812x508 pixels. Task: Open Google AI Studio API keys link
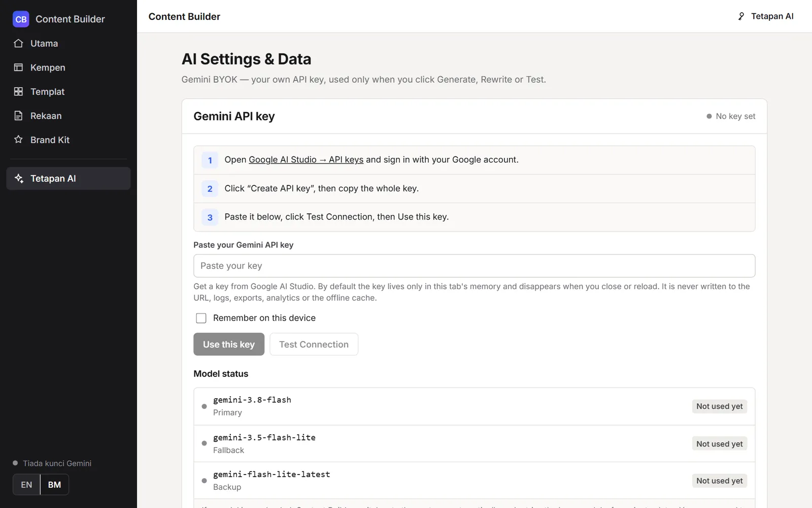point(306,160)
